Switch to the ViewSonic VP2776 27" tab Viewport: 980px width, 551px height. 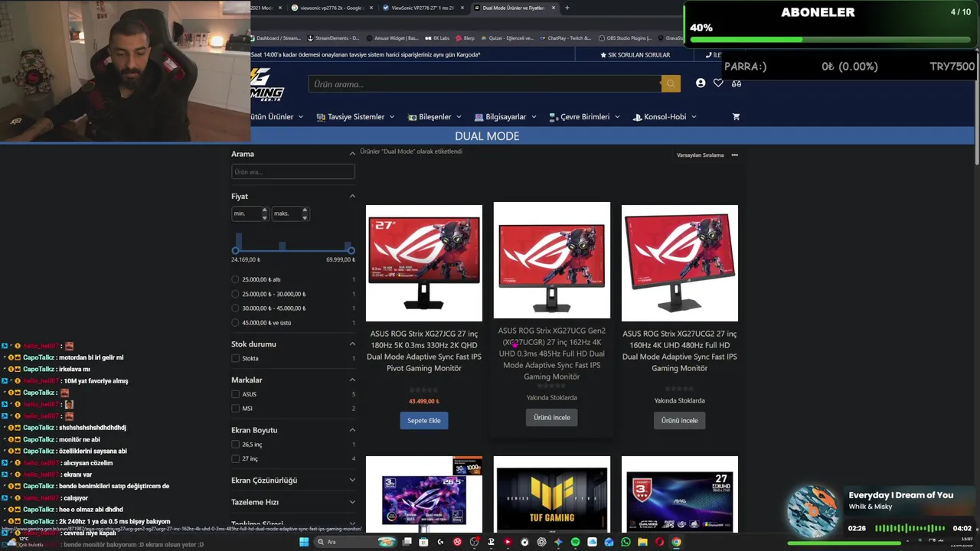pyautogui.click(x=420, y=8)
